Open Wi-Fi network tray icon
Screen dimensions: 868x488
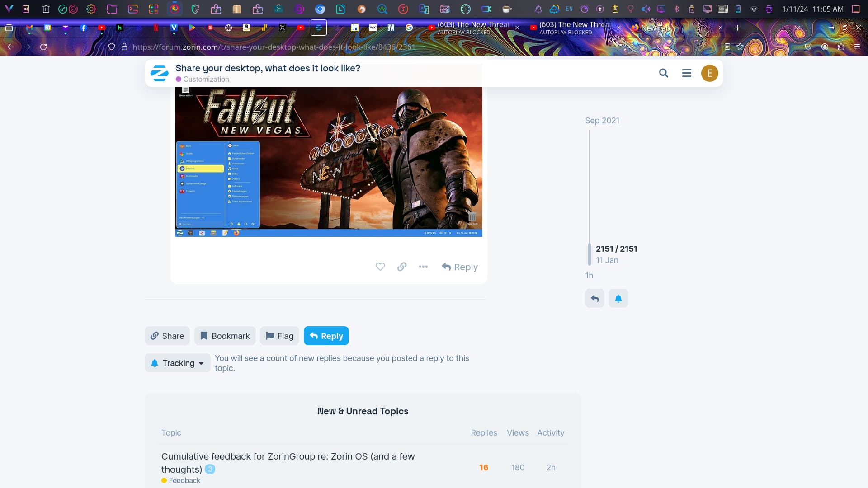(753, 9)
